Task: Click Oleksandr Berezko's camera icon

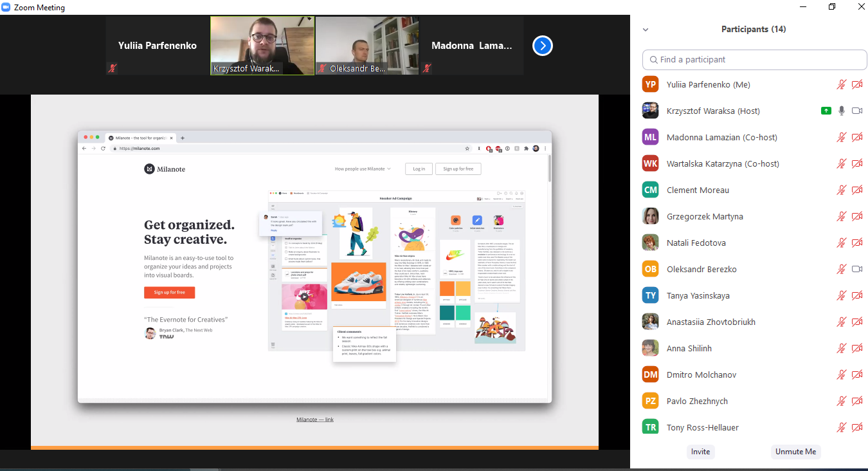Action: click(x=857, y=269)
